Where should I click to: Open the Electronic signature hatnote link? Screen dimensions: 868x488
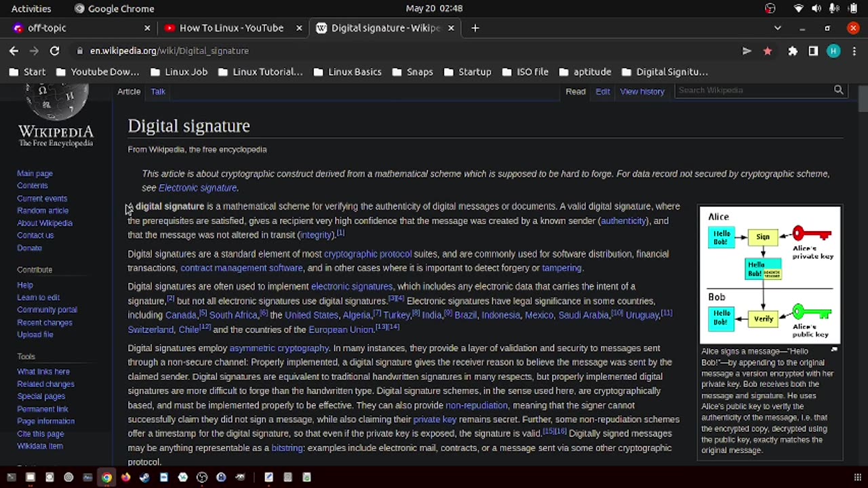pyautogui.click(x=197, y=188)
